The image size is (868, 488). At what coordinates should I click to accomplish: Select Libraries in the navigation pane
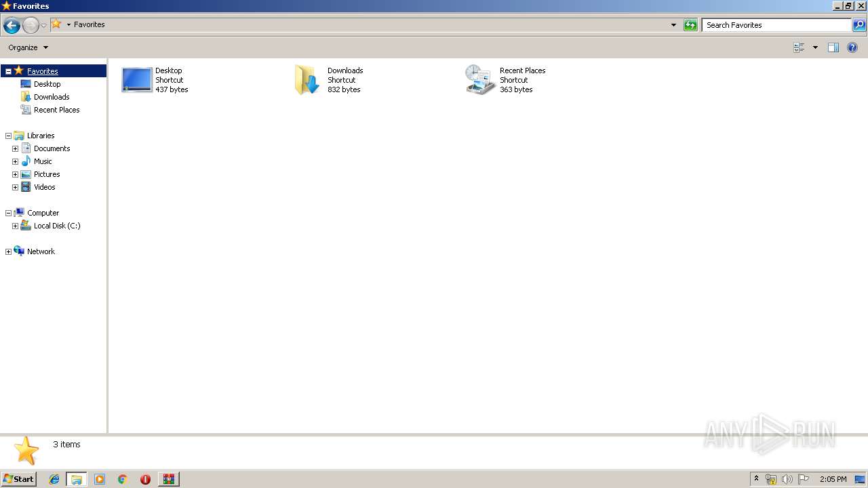[41, 136]
